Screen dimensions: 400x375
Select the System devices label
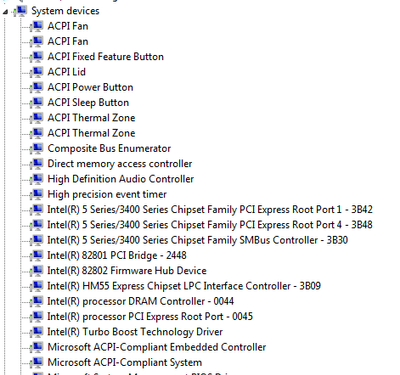(x=65, y=11)
